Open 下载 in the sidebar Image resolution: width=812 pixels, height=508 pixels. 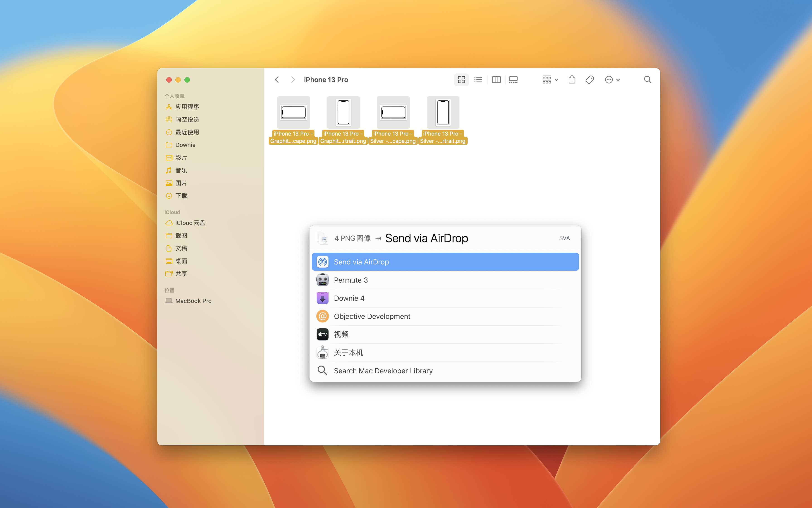pos(211,195)
